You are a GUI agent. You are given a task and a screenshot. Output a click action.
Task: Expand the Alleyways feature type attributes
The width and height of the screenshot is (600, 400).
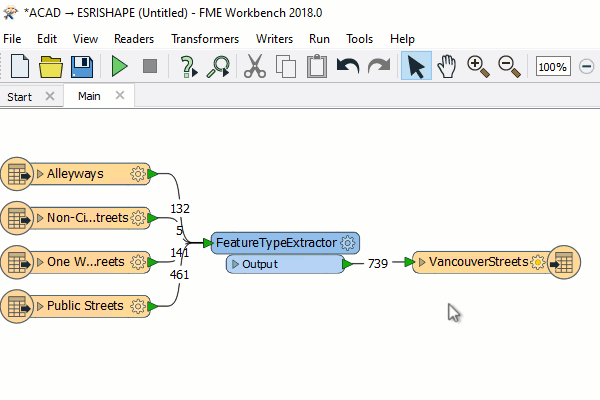click(40, 174)
